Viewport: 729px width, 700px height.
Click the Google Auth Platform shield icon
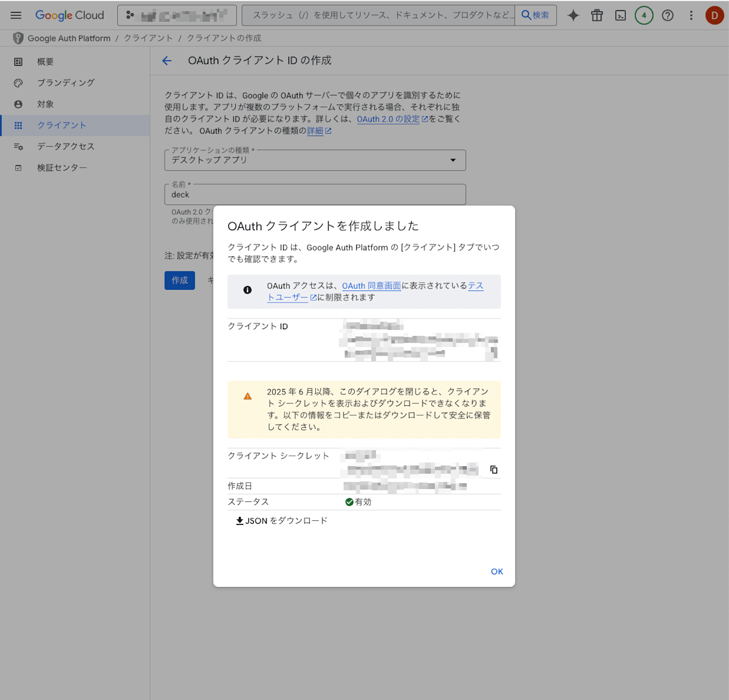click(x=18, y=38)
